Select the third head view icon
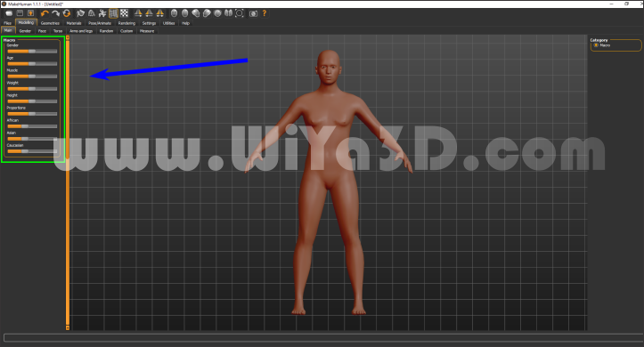 pyautogui.click(x=196, y=13)
